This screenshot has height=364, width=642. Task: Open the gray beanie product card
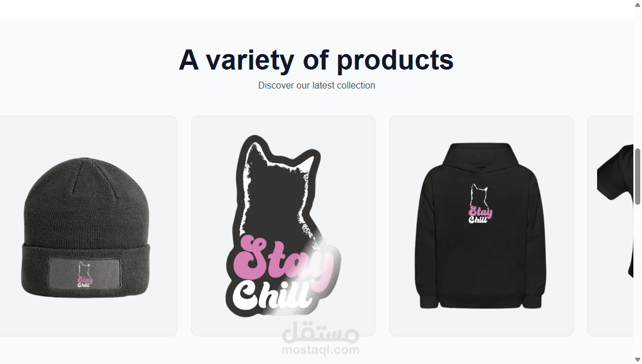click(88, 226)
